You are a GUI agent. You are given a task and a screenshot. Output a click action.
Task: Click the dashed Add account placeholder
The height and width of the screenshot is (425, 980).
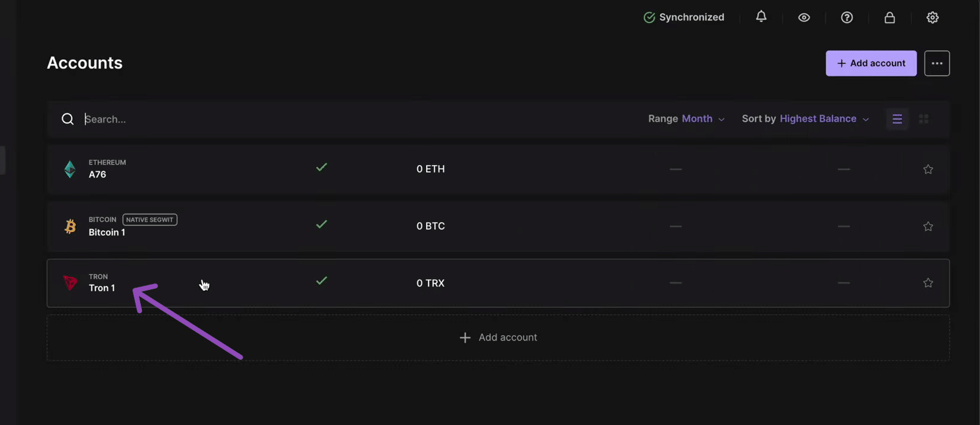tap(498, 337)
